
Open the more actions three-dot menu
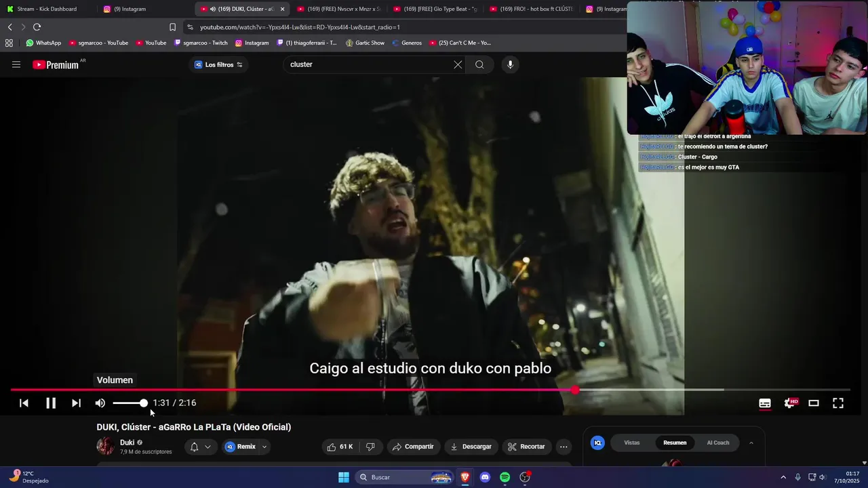[564, 447]
